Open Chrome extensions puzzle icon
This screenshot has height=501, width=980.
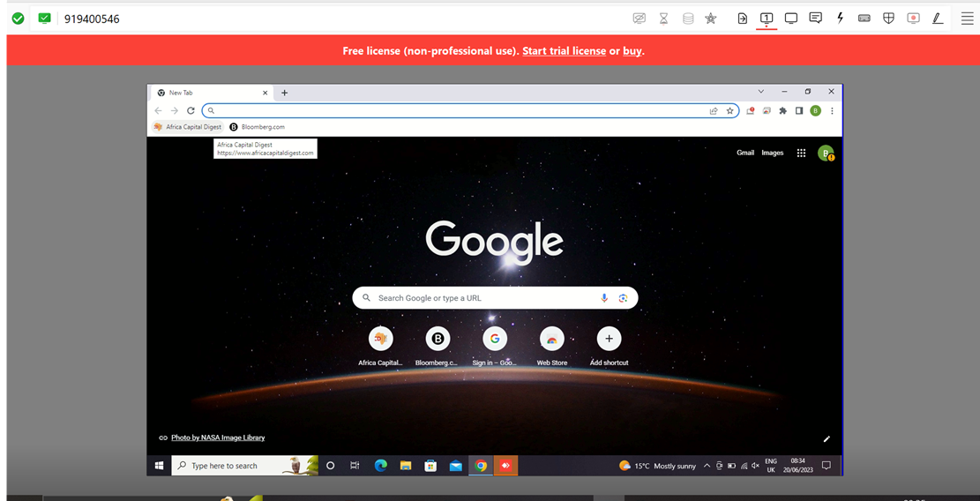coord(782,110)
